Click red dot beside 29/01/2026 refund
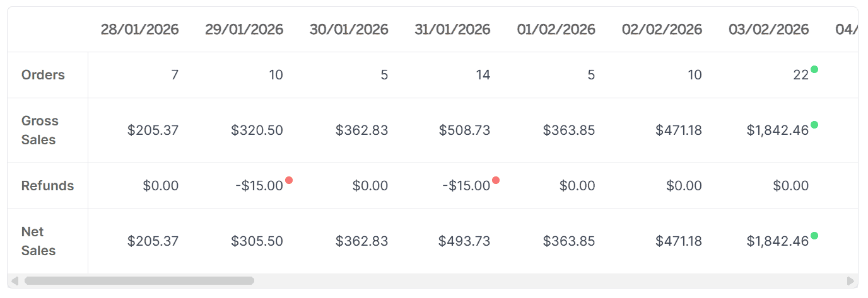 pyautogui.click(x=289, y=180)
